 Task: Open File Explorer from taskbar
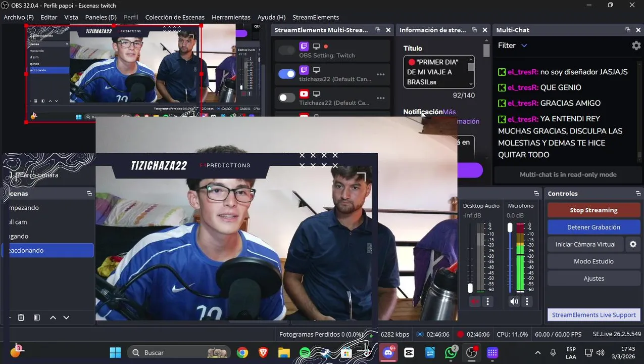point(284,352)
